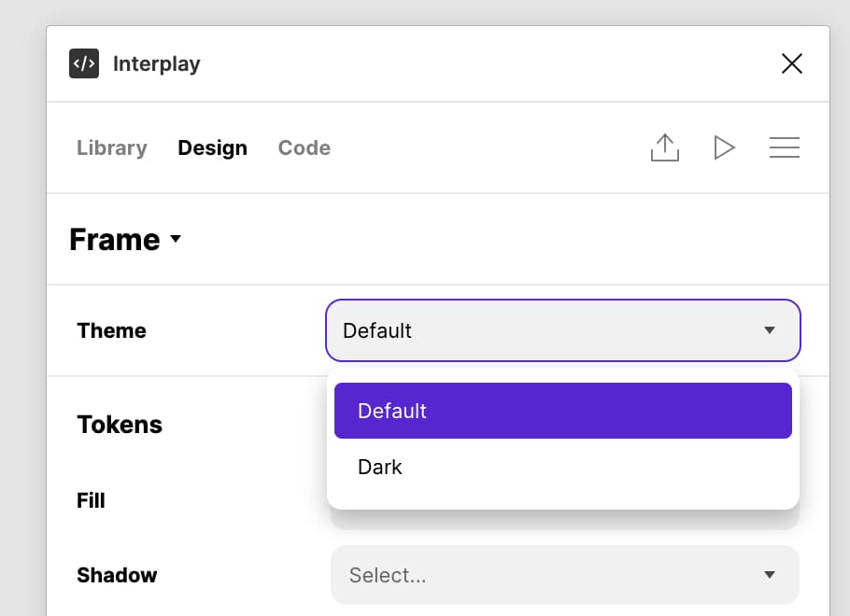Click the Fill token label
The width and height of the screenshot is (850, 616).
pyautogui.click(x=91, y=500)
